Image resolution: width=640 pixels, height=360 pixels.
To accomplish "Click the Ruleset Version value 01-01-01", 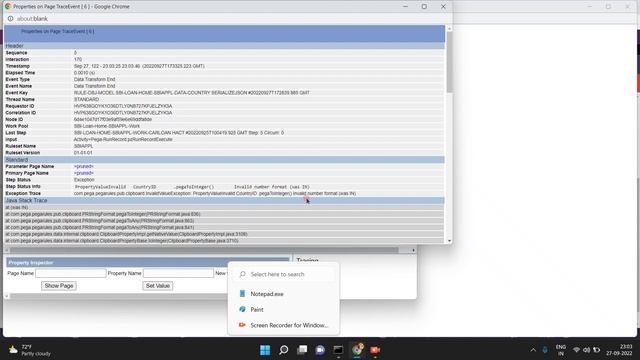I will (83, 153).
